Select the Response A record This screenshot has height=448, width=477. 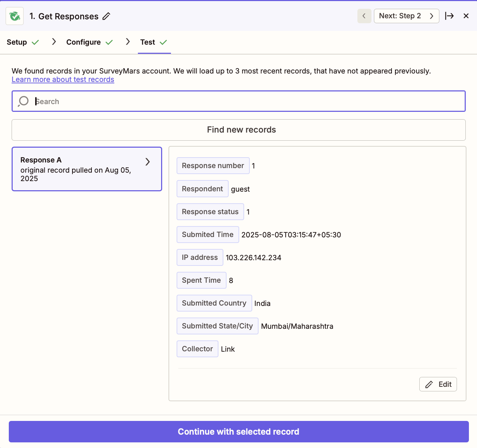pyautogui.click(x=87, y=169)
